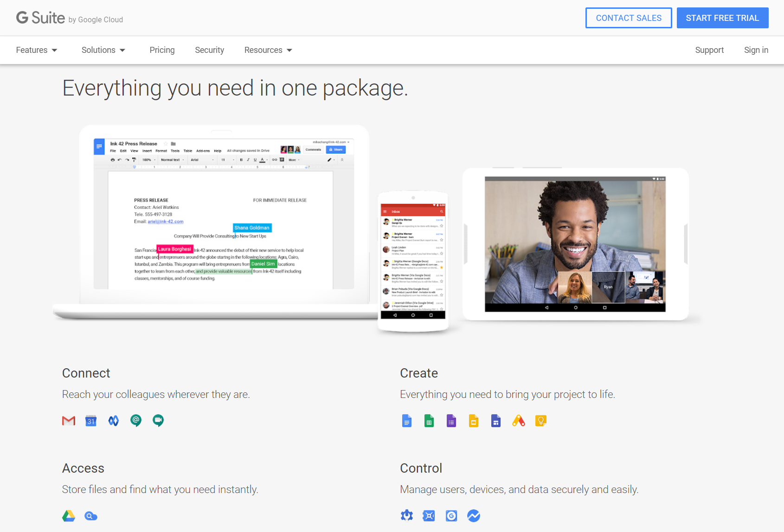Open the Currents icon under Connect

114,421
